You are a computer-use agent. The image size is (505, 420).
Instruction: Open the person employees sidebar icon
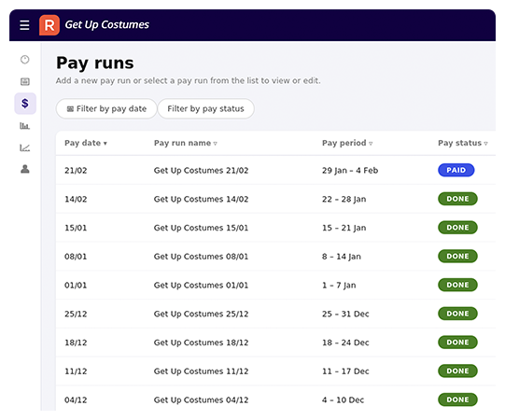tap(25, 169)
